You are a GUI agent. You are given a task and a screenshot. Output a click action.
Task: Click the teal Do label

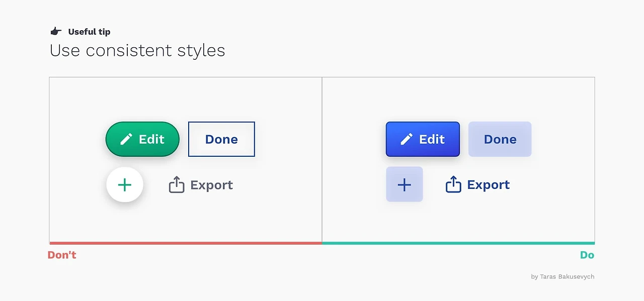tap(587, 255)
